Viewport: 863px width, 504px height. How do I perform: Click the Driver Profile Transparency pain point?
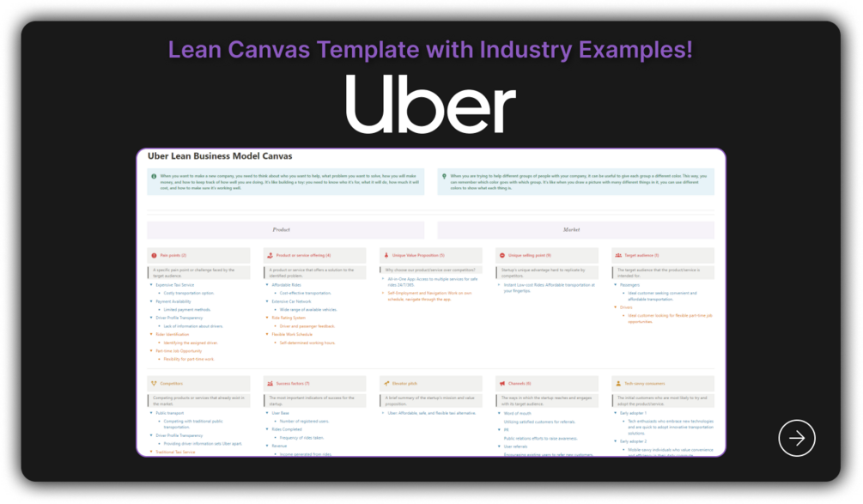tap(179, 318)
